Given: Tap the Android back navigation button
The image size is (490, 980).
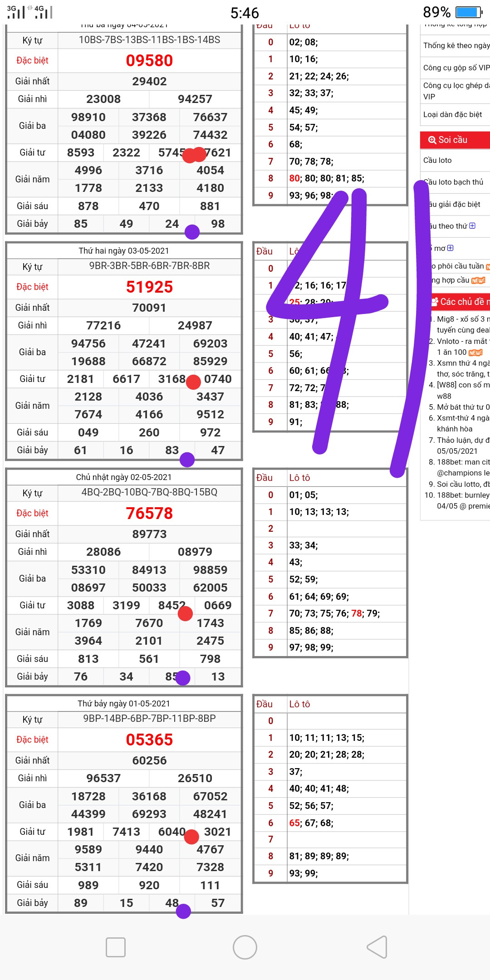Looking at the screenshot, I should coord(377,947).
